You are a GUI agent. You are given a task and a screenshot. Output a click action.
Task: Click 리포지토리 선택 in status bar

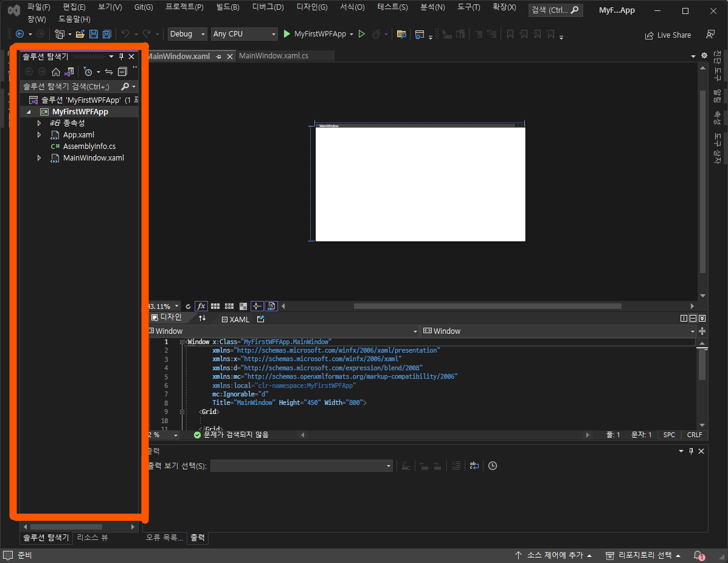coord(643,555)
